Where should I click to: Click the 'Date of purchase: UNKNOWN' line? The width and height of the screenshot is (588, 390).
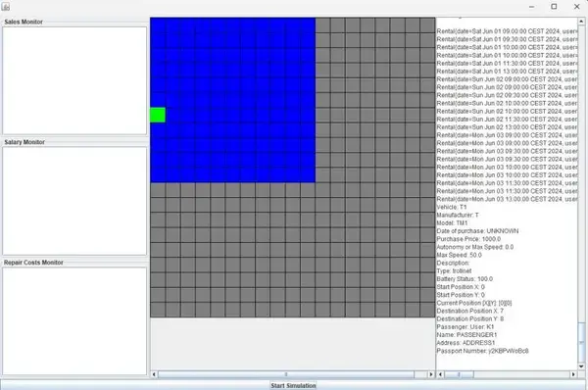click(x=477, y=231)
